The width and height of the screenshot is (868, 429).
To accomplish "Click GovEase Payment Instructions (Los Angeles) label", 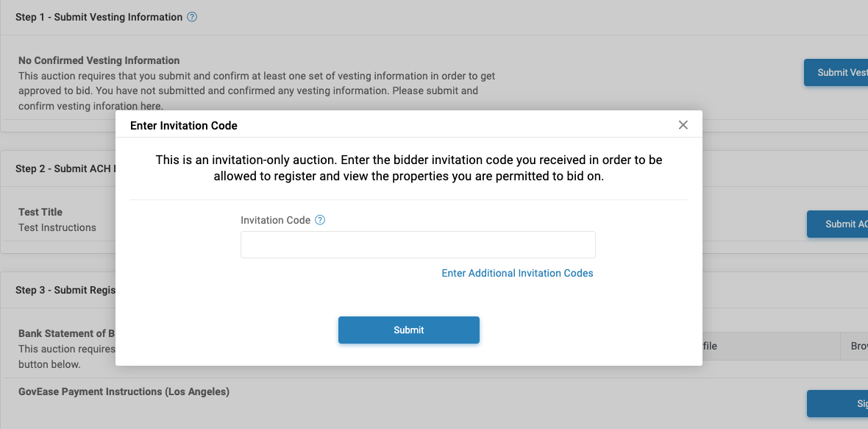I will (124, 391).
